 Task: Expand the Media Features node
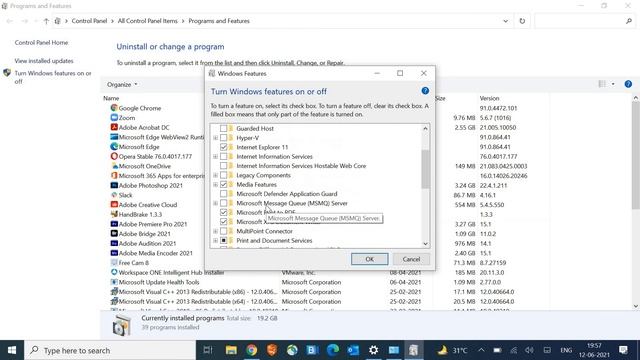pyautogui.click(x=215, y=184)
